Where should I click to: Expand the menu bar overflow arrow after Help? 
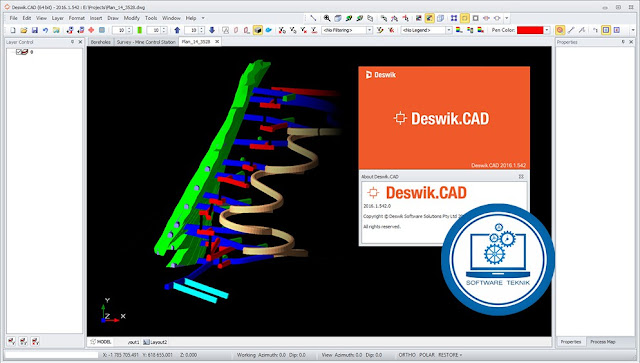tap(203, 18)
